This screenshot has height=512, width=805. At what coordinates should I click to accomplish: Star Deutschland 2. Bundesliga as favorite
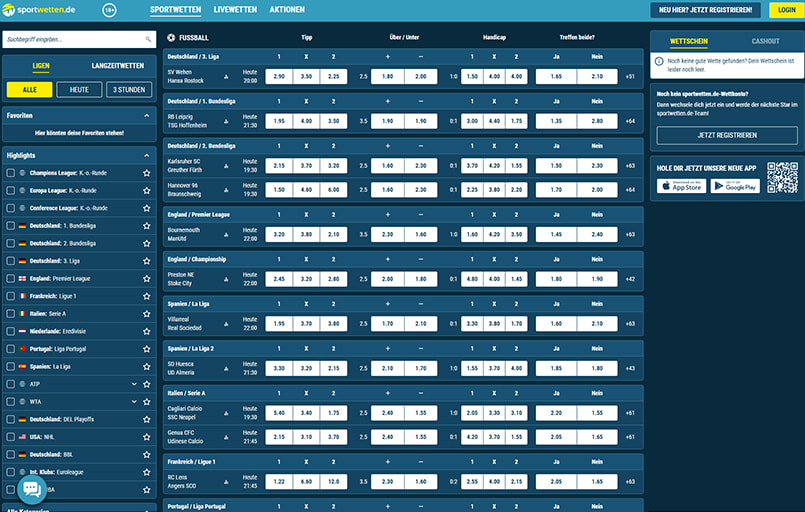[x=147, y=243]
